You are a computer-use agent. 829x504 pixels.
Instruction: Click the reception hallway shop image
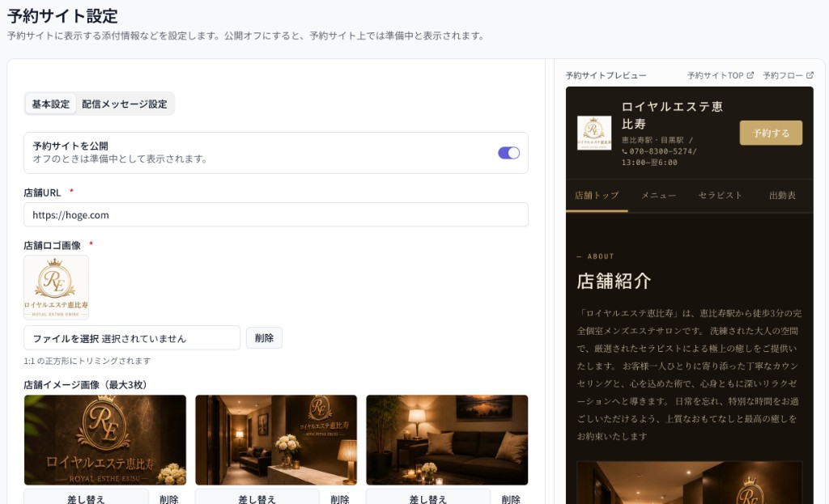[x=276, y=440]
